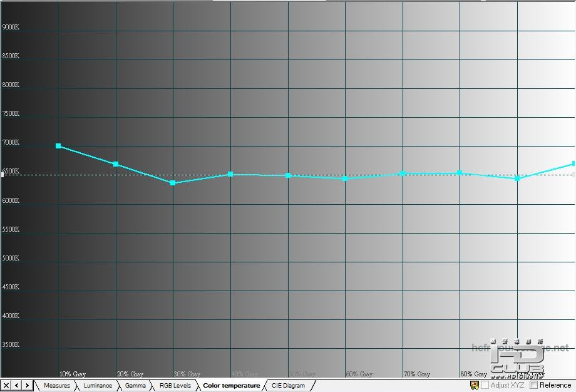The image size is (576, 392).
Task: Click the 60% Gray axis label
Action: 359,374
